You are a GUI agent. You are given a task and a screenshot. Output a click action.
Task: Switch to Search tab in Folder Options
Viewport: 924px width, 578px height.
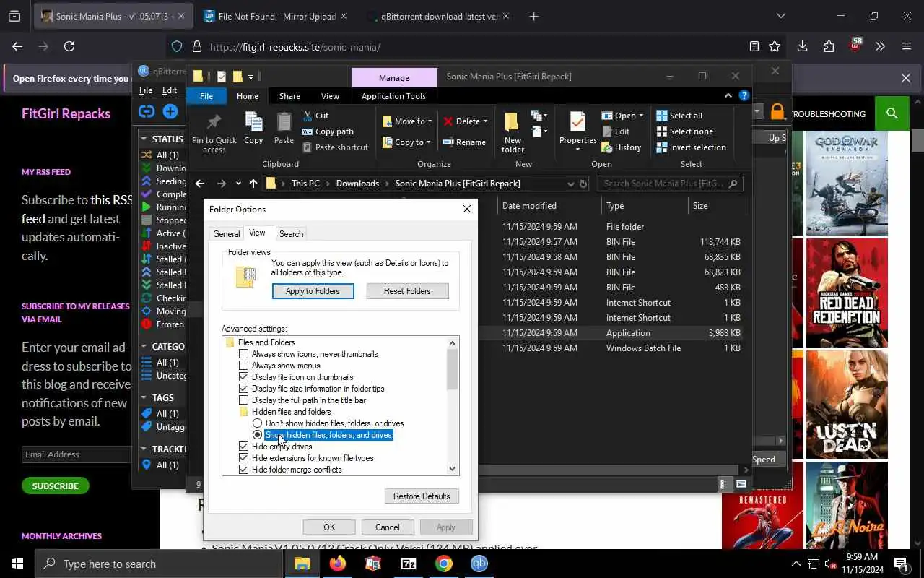(x=291, y=234)
